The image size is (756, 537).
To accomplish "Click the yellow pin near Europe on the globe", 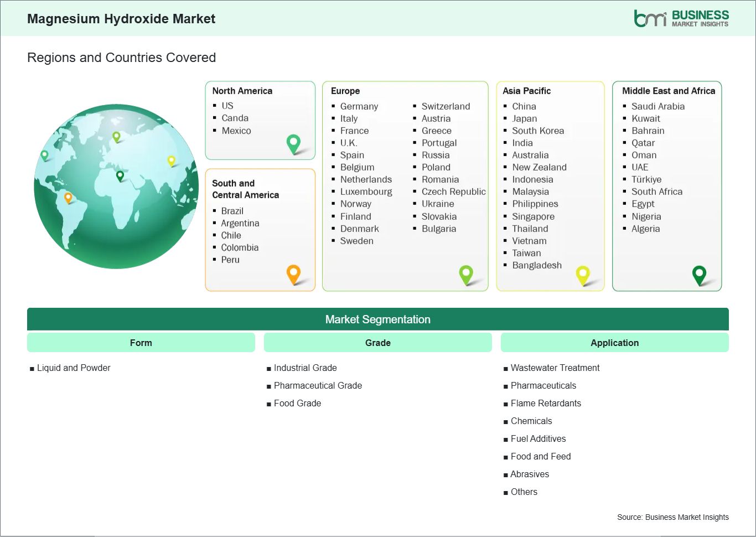I will pyautogui.click(x=170, y=161).
